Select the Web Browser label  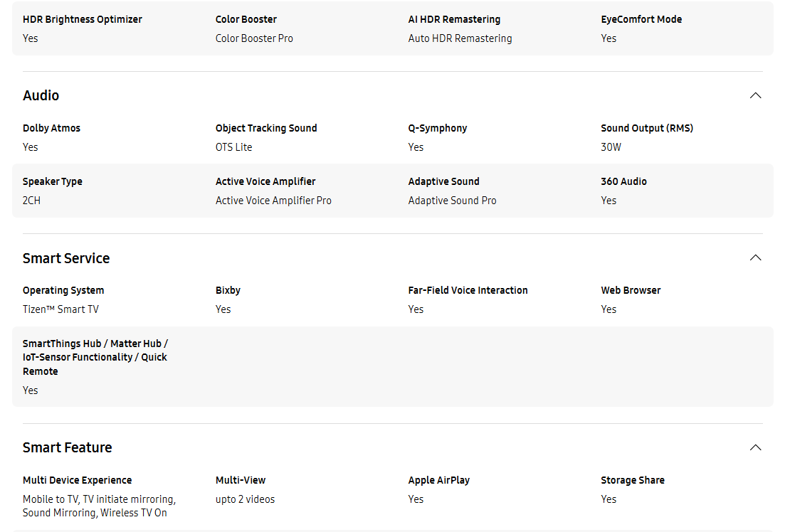tap(631, 290)
